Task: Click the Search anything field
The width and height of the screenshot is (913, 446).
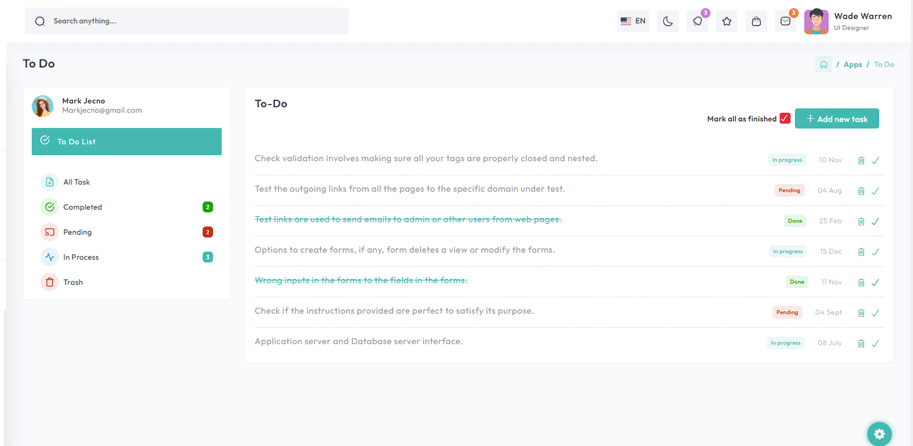Action: pyautogui.click(x=186, y=21)
